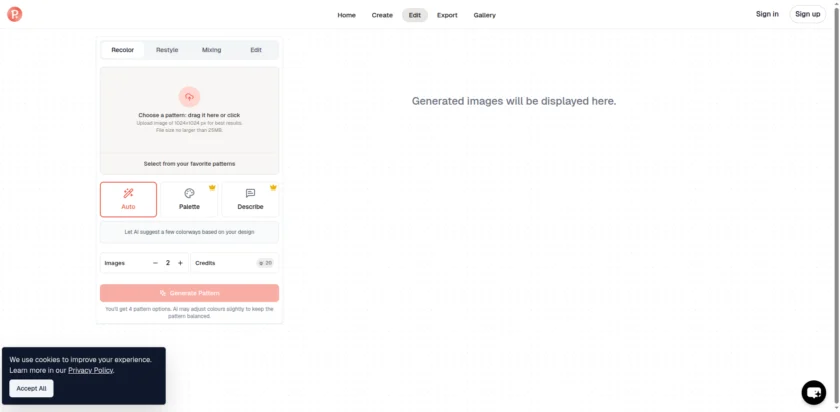Viewport: 840px width, 412px height.
Task: Open the Edit tab in panel
Action: 256,50
